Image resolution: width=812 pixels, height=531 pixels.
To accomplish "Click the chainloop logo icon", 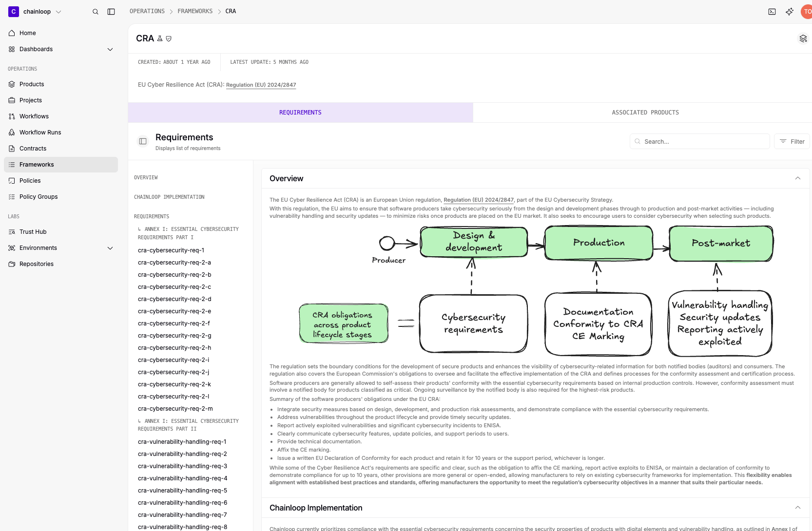I will click(14, 11).
